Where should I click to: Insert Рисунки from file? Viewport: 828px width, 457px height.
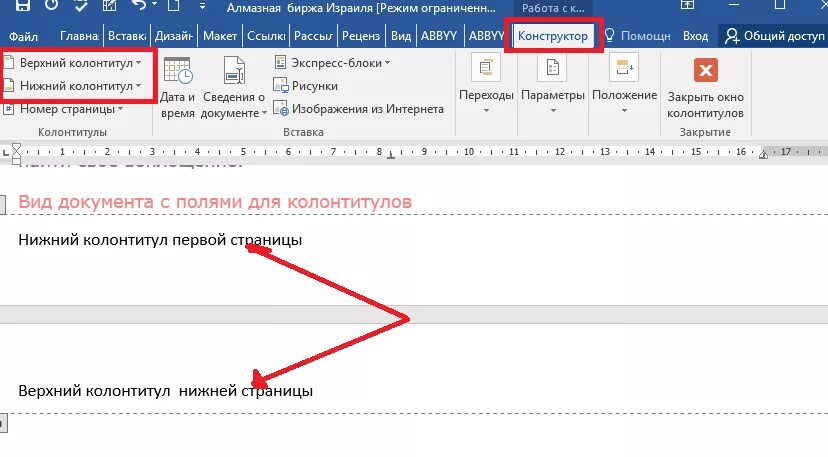click(306, 86)
